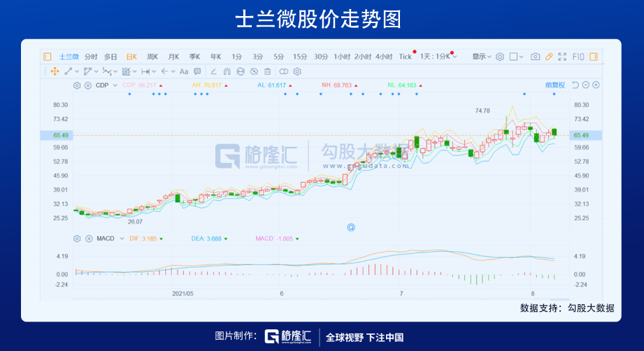Remove the CDP indicator with X icon
644x351 pixels.
[x=88, y=85]
